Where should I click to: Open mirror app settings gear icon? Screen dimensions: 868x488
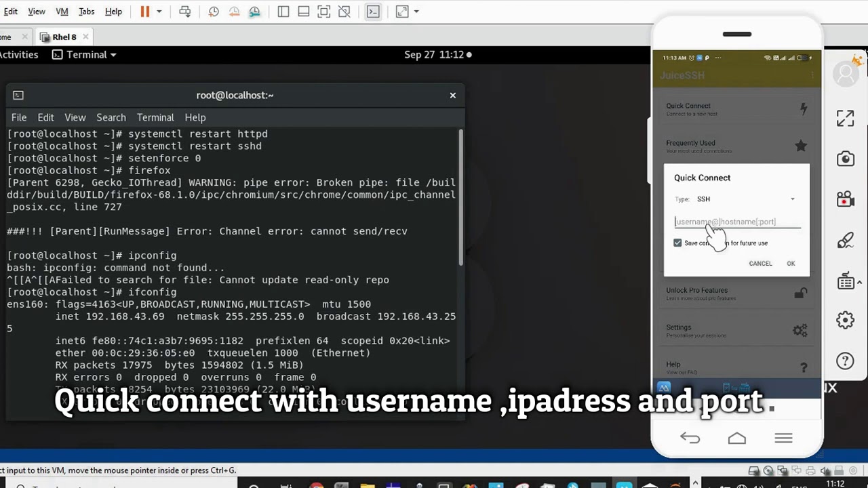[845, 321]
